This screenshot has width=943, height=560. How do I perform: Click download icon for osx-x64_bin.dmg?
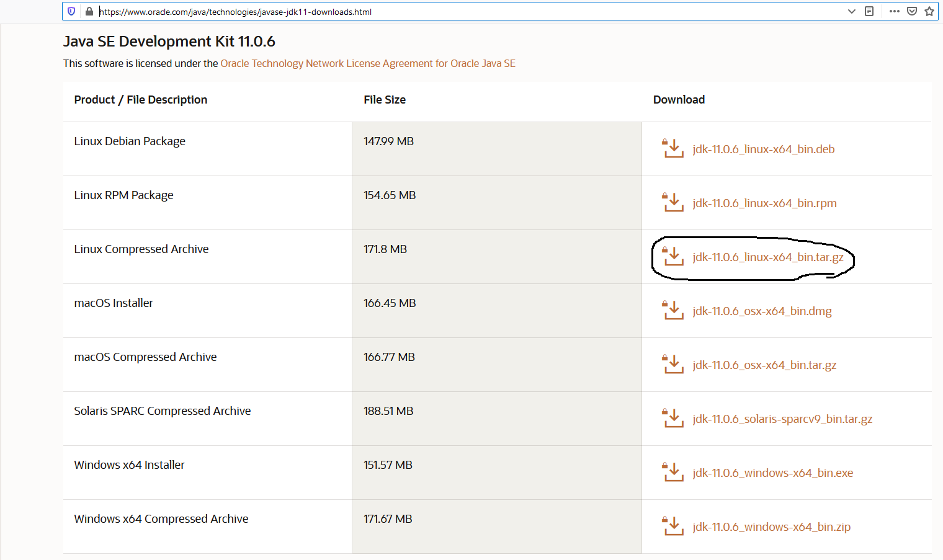tap(673, 310)
